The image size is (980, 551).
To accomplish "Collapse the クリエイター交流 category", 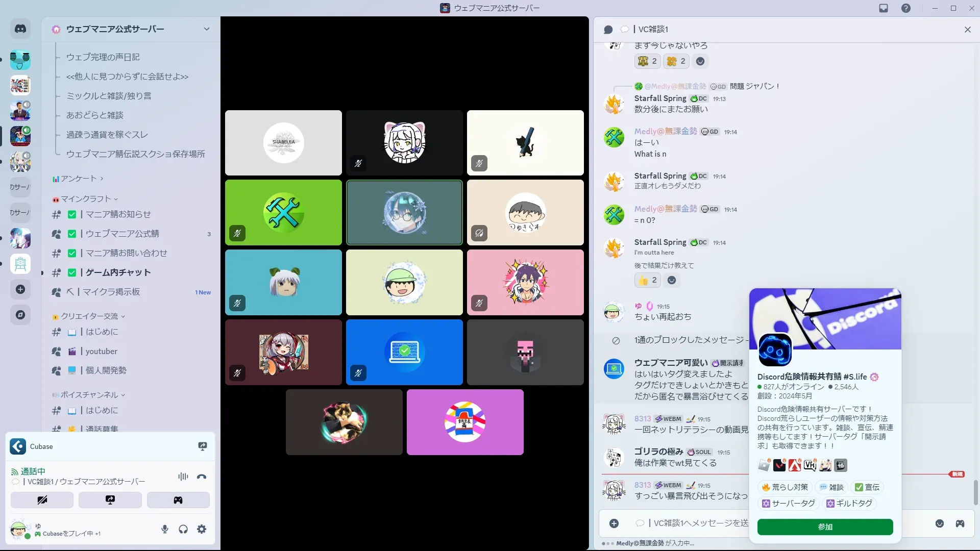I will (x=89, y=316).
